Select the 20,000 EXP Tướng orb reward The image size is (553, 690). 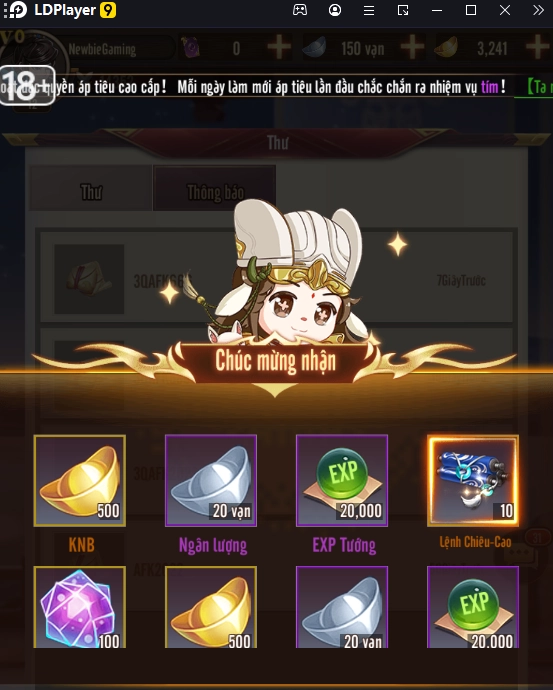tap(342, 481)
